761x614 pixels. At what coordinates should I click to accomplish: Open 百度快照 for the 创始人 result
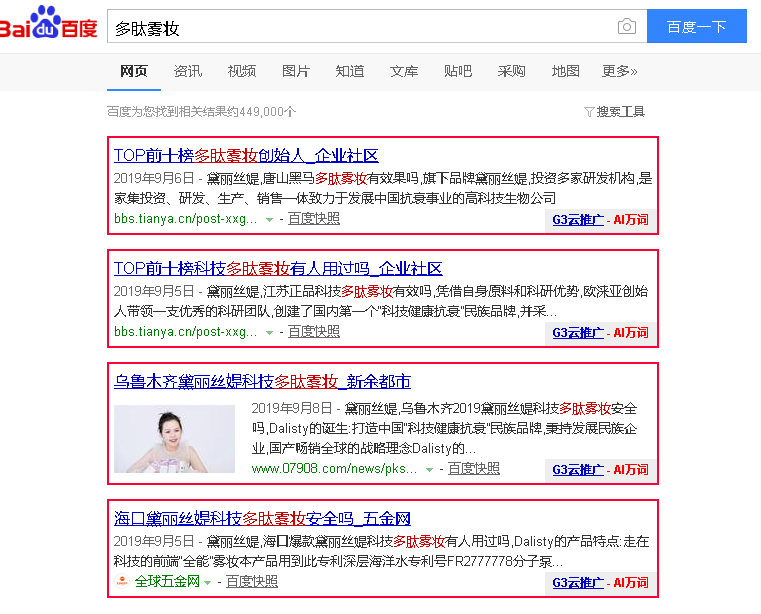314,219
